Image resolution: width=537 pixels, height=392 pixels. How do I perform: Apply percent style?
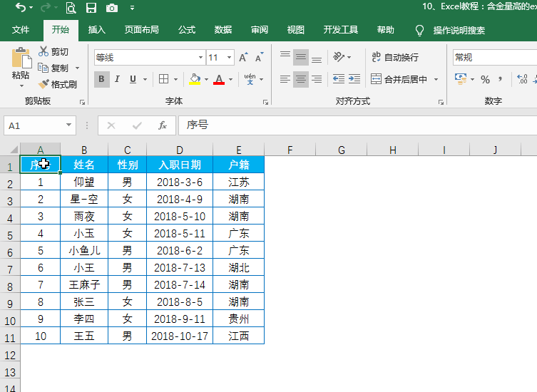click(485, 80)
